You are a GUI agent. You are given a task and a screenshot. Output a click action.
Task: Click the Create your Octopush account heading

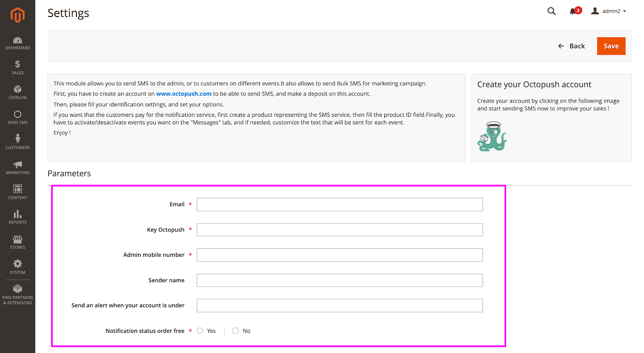(x=534, y=85)
